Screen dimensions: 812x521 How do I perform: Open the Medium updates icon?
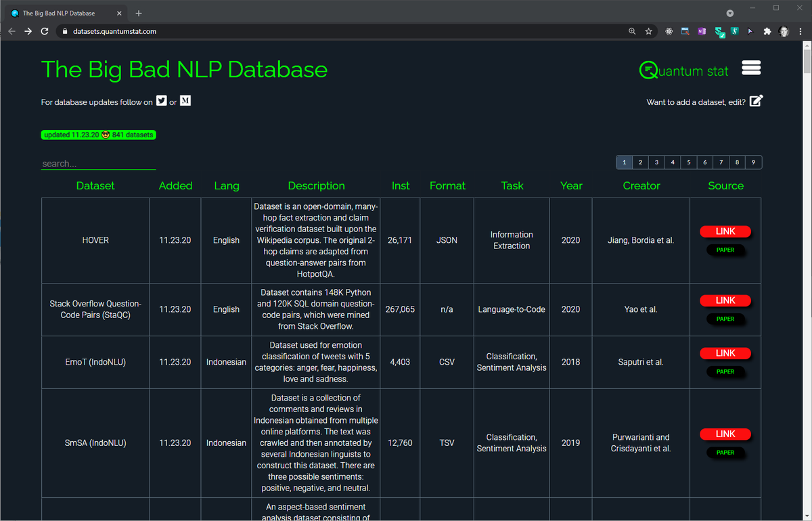pyautogui.click(x=185, y=101)
